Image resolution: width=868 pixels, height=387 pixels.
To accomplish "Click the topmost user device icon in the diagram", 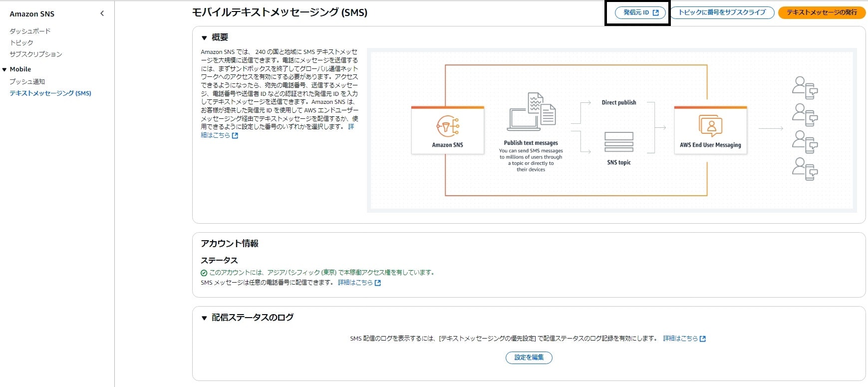I will click(x=805, y=87).
